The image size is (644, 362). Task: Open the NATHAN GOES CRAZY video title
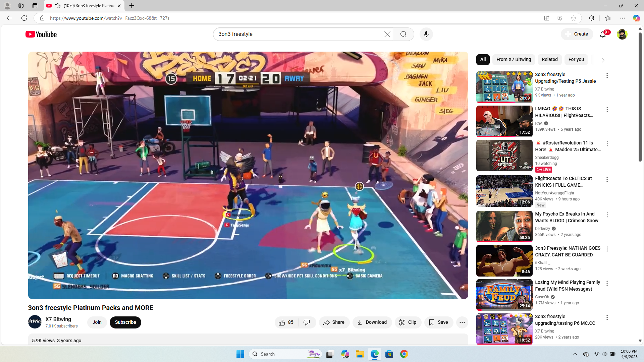click(568, 251)
